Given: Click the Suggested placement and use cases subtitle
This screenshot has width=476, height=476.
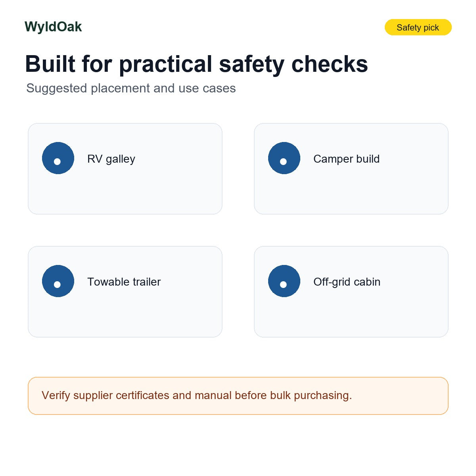Looking at the screenshot, I should point(131,88).
